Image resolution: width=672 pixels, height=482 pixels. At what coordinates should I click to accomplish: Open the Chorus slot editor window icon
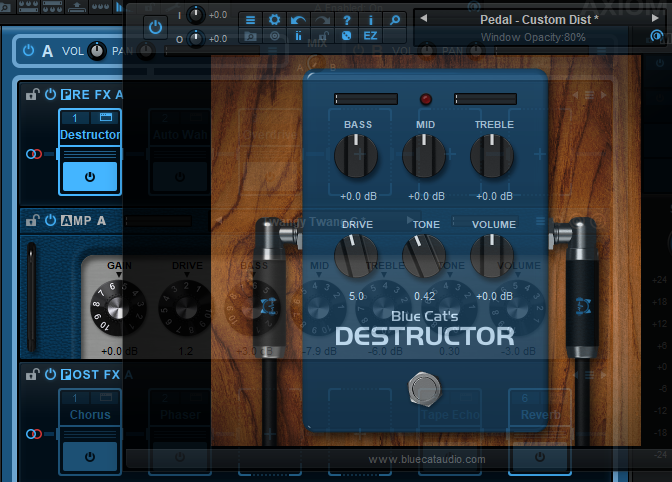(105, 398)
